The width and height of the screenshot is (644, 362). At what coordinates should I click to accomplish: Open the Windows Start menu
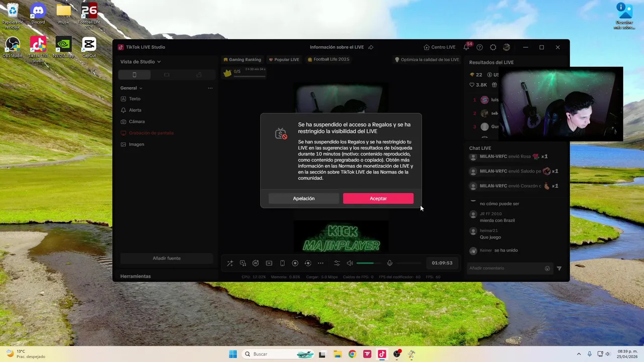click(x=233, y=354)
